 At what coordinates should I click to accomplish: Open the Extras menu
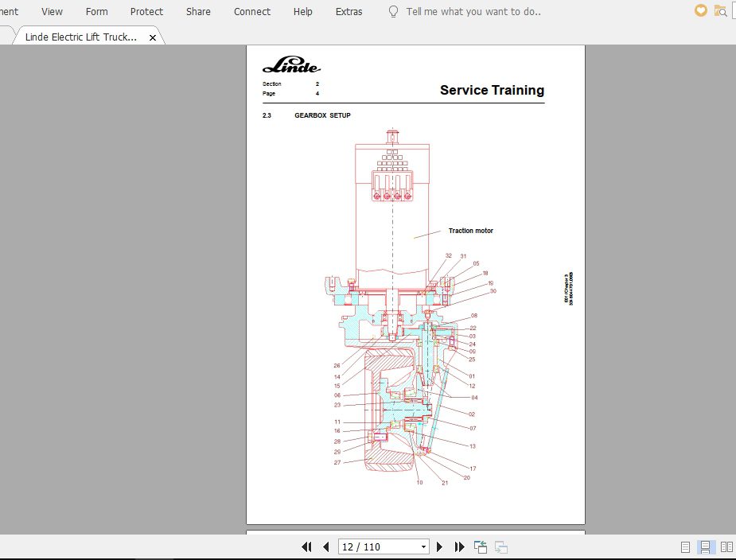[x=349, y=12]
